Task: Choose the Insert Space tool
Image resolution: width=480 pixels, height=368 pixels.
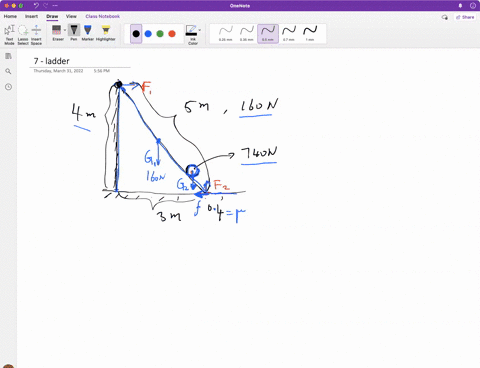Action: coord(36,34)
